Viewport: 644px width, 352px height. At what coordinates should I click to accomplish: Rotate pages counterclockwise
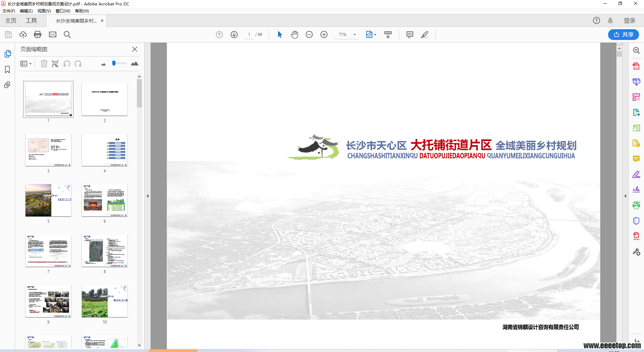click(x=67, y=63)
